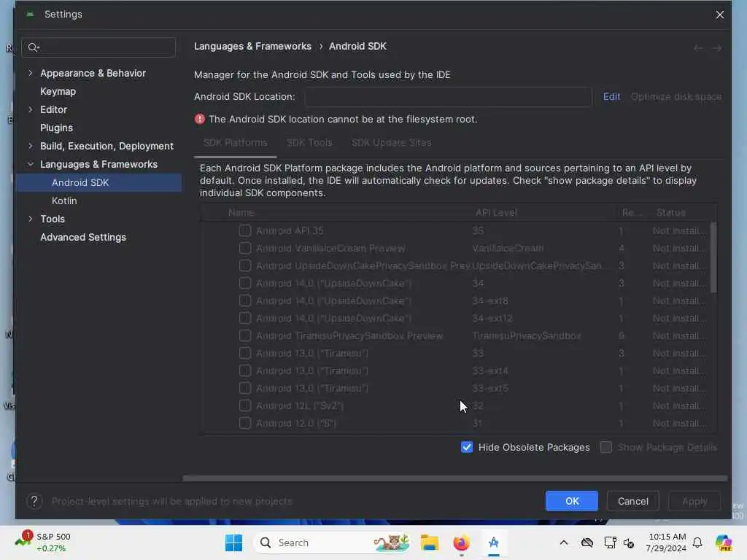This screenshot has height=560, width=747.
Task: Check Android VanillaIceCream Preview checkbox
Action: tap(245, 248)
